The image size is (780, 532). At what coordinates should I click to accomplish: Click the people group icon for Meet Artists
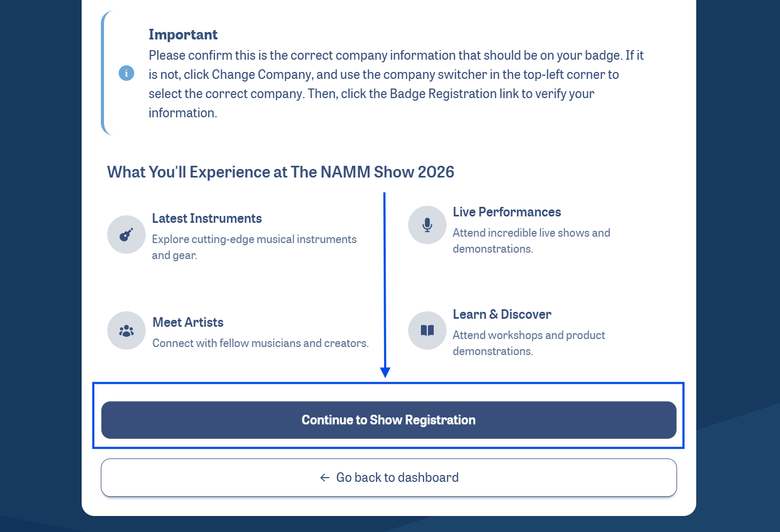click(x=126, y=331)
